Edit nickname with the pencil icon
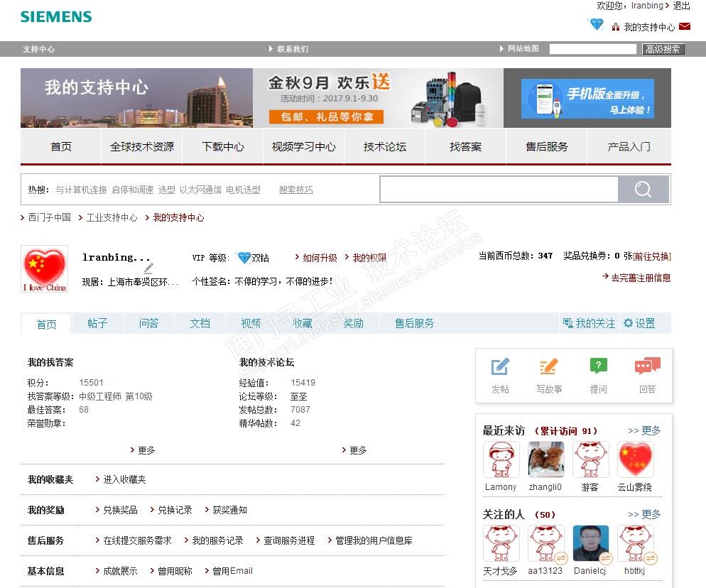Viewport: 706px width, 588px height. point(148,268)
